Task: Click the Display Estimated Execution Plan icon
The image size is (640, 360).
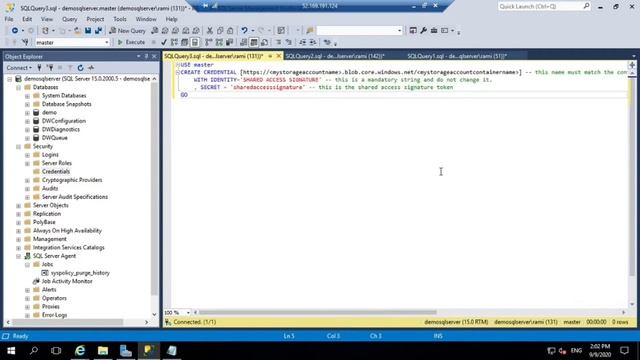Action: 174,42
